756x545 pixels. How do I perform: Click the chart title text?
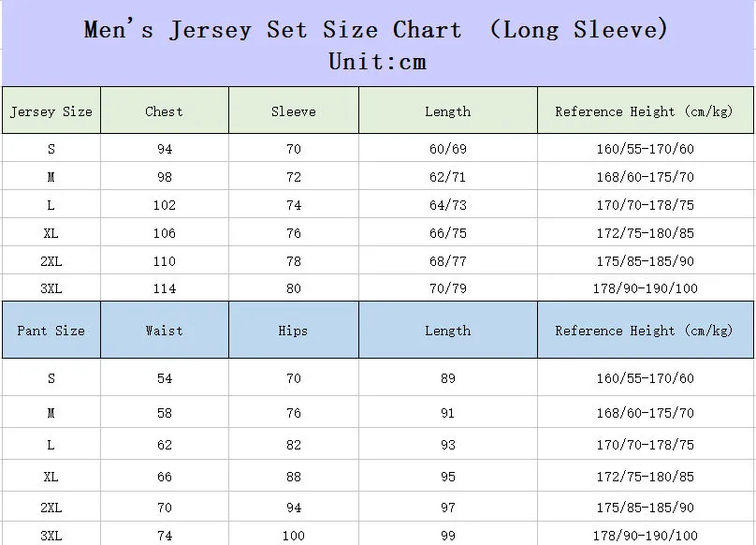point(376,29)
